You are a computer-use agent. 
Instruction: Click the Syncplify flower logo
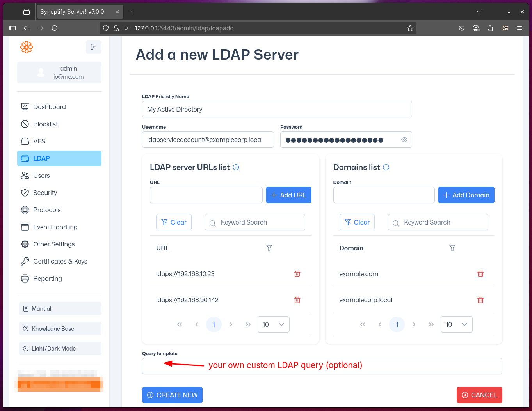click(27, 47)
